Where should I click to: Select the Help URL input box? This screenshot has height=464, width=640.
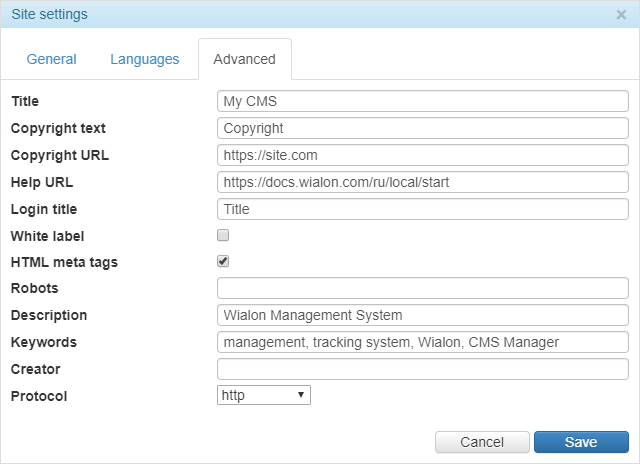click(x=422, y=182)
